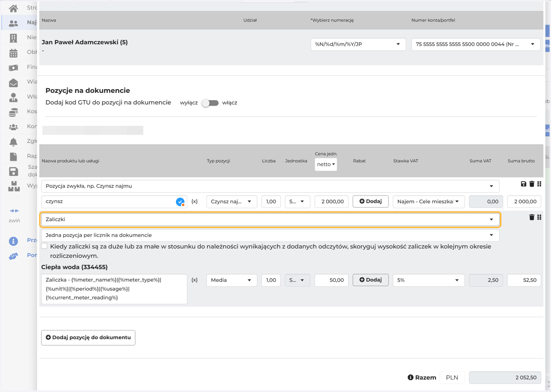Open the single person-in-suit sidebar icon
The width and height of the screenshot is (551, 392).
[13, 97]
